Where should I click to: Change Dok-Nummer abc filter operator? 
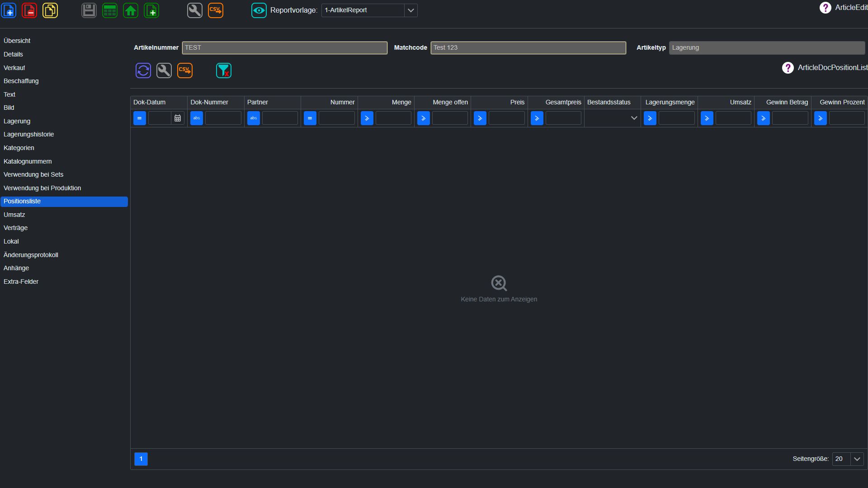click(197, 118)
